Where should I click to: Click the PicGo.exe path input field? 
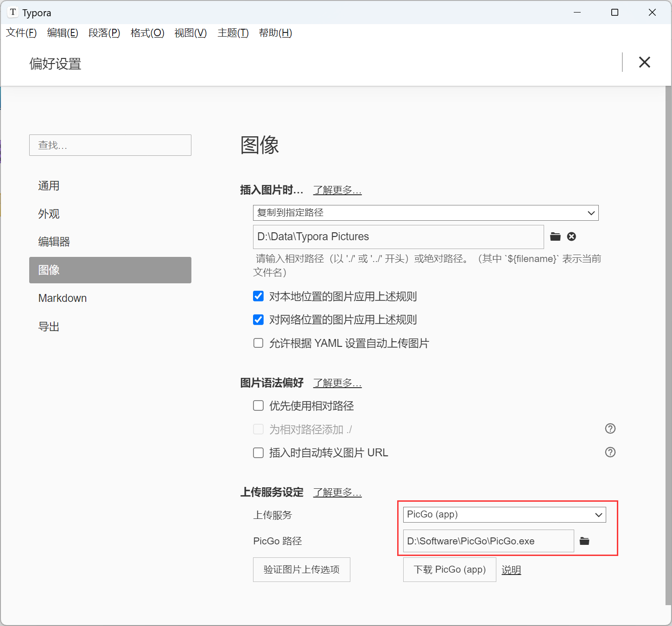488,541
